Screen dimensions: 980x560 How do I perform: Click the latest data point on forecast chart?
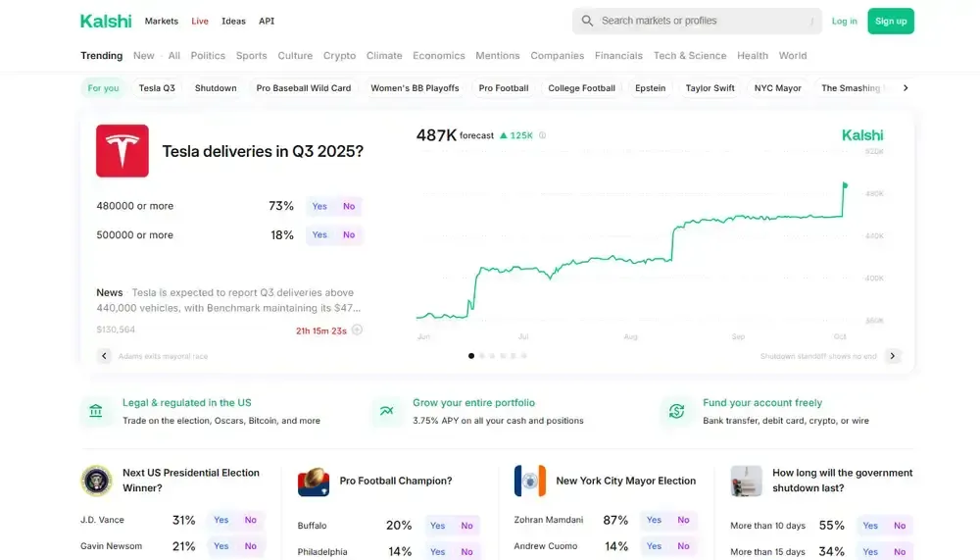click(x=845, y=185)
